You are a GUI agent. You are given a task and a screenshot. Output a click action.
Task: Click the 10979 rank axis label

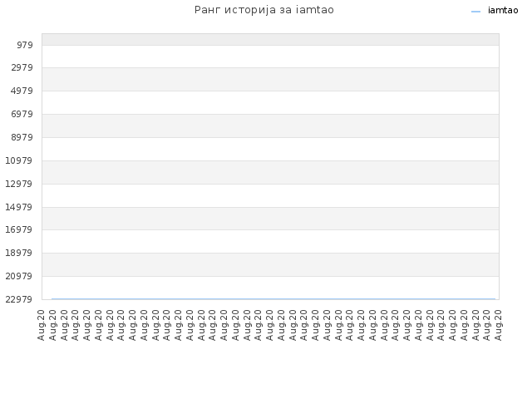point(18,160)
